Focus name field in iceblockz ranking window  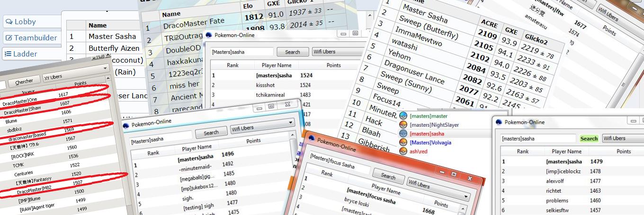click(538, 139)
